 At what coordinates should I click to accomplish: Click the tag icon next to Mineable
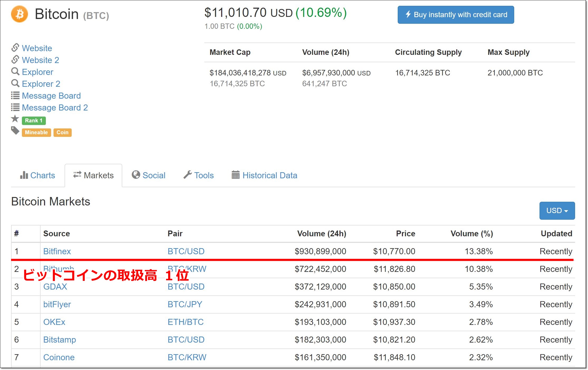(15, 131)
